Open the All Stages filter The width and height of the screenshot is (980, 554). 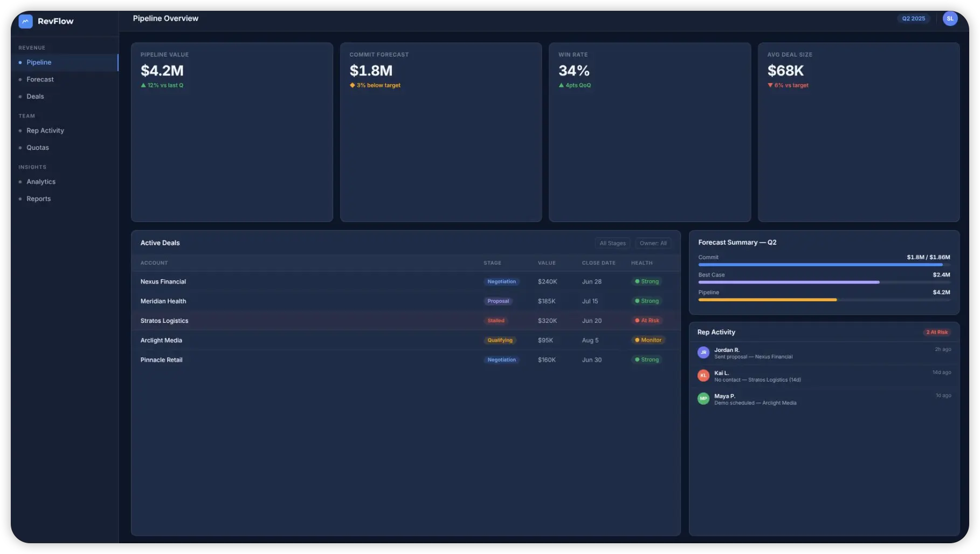coord(612,243)
